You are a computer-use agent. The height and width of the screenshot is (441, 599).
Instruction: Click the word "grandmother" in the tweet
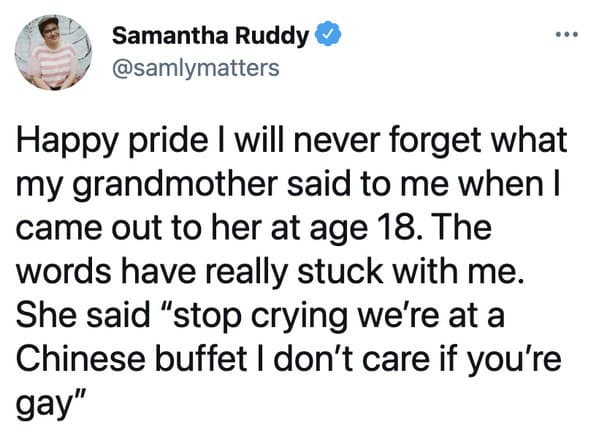pyautogui.click(x=174, y=185)
